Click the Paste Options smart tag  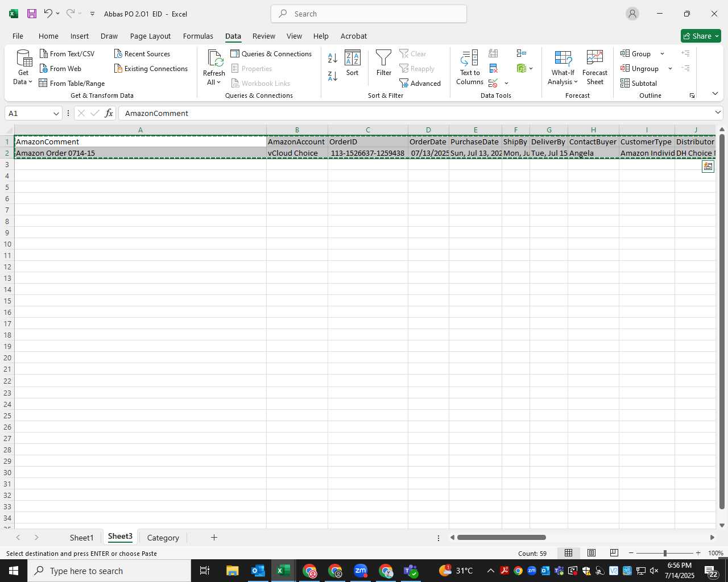(708, 167)
